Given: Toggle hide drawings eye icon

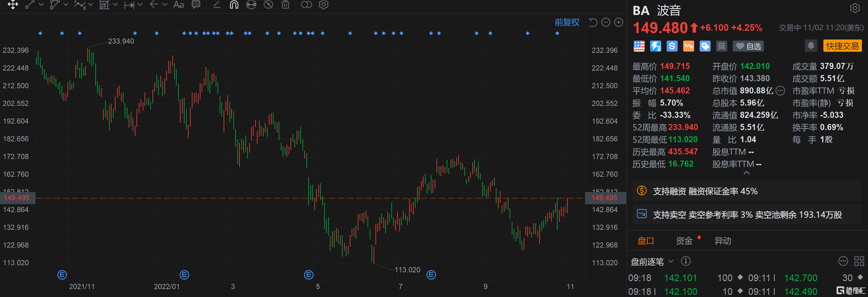Looking at the screenshot, I should [x=268, y=4].
